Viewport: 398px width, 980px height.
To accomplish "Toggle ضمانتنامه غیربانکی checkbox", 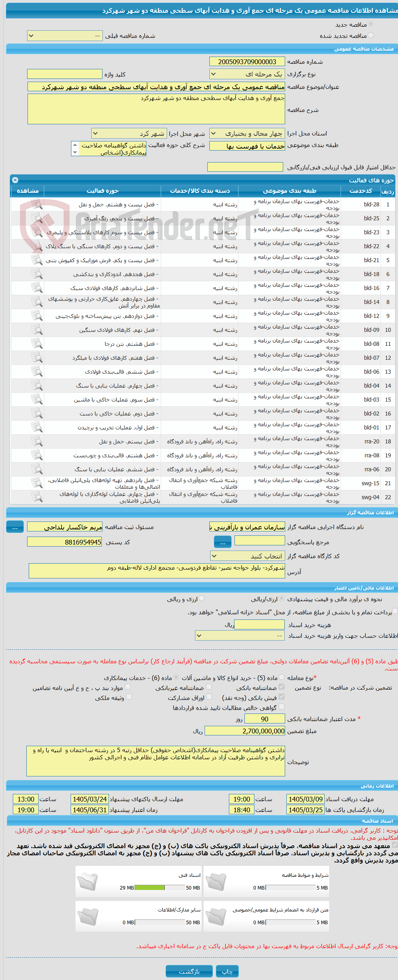I will point(209,687).
